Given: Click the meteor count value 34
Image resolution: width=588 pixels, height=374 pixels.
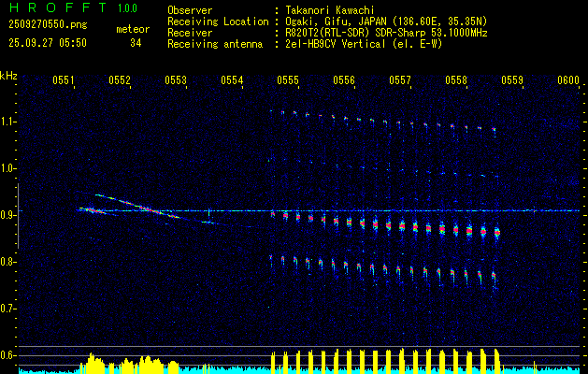Looking at the screenshot, I should point(136,43).
